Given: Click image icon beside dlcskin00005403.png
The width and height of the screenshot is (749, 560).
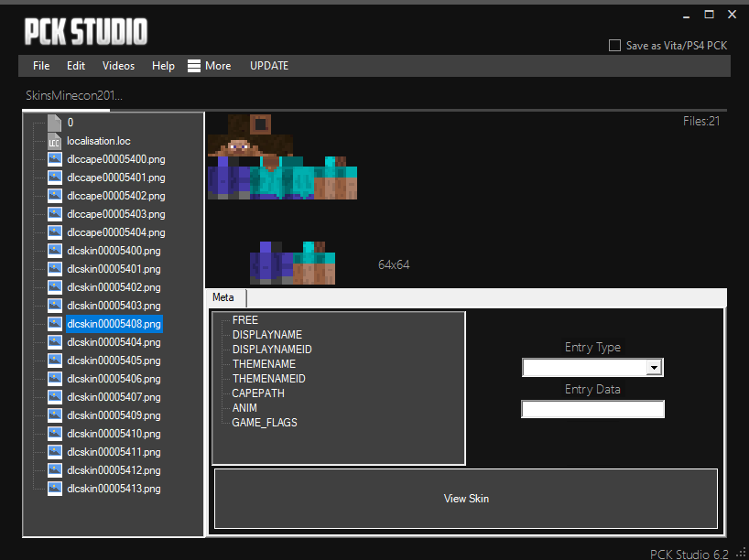Looking at the screenshot, I should 55,306.
